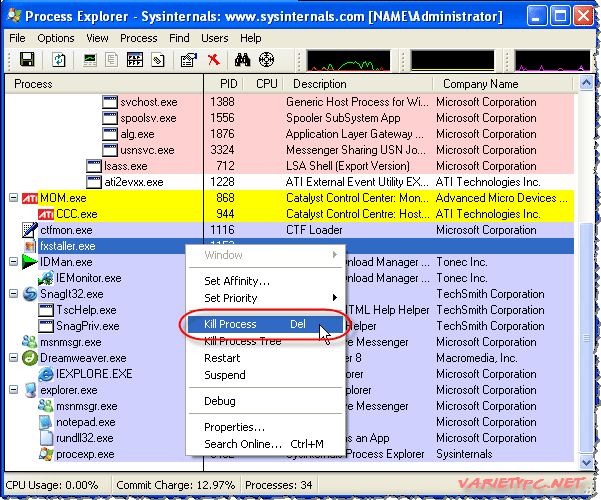Sort by the CPU column header
The height and width of the screenshot is (500, 601).
click(264, 84)
